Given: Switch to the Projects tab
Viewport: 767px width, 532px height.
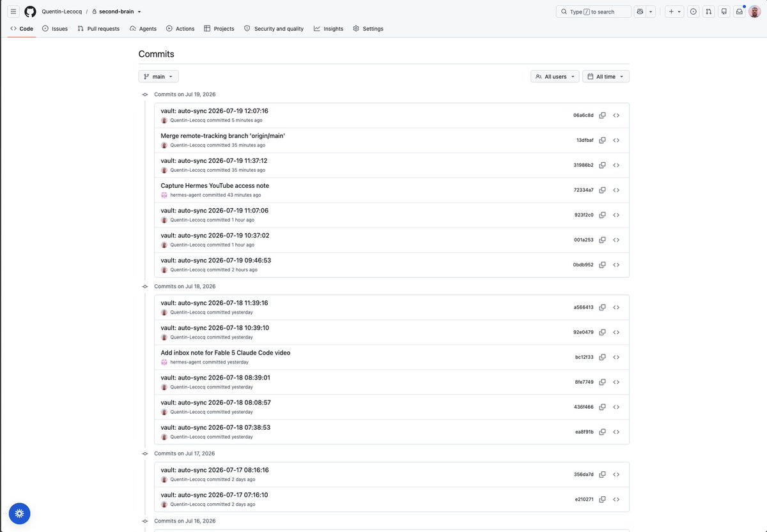Looking at the screenshot, I should click(x=219, y=29).
